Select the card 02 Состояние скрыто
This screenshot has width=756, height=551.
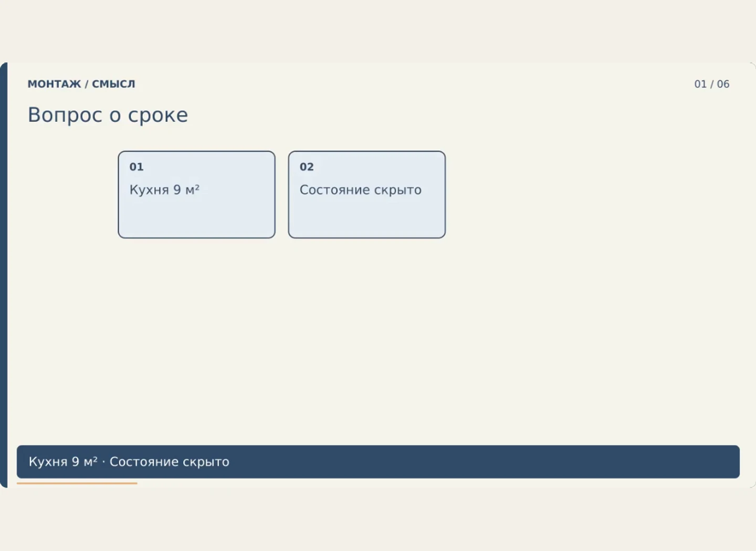pyautogui.click(x=366, y=195)
